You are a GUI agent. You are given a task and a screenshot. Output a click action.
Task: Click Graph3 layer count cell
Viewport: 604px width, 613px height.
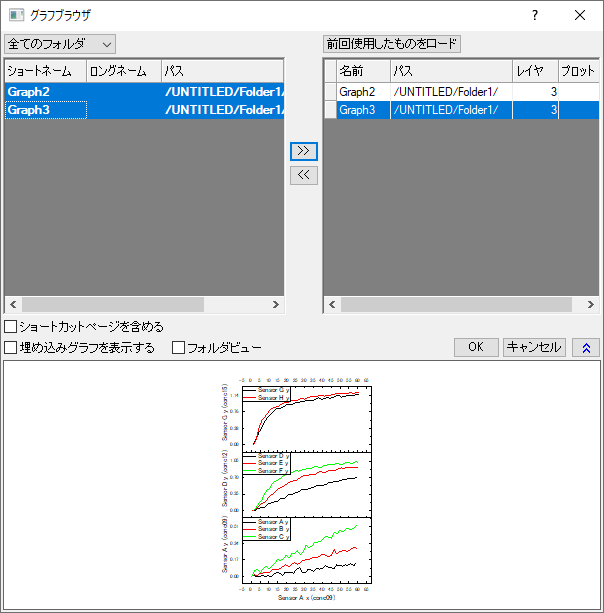[535, 110]
